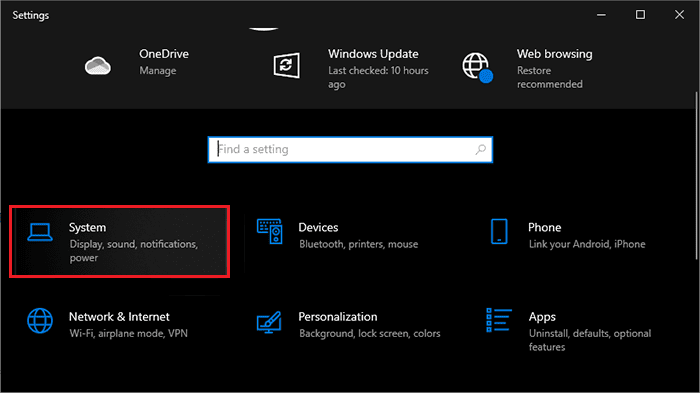Image resolution: width=700 pixels, height=393 pixels.
Task: Click 'Wi-Fi, airplane mode, VPN' description
Action: pyautogui.click(x=129, y=334)
